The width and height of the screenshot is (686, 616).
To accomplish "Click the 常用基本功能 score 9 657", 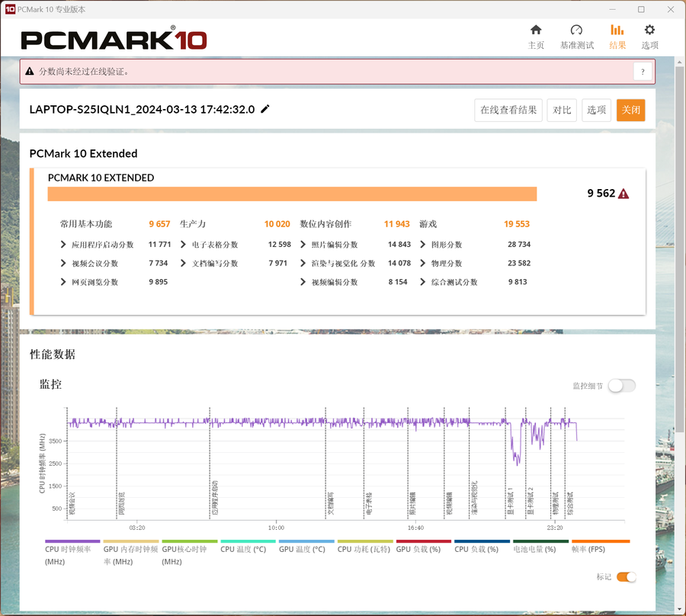I will pos(159,224).
